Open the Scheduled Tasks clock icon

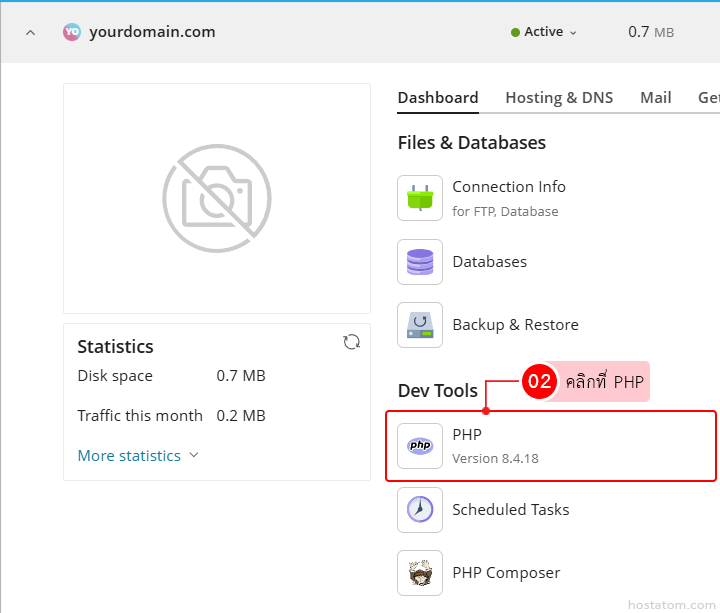tap(420, 510)
